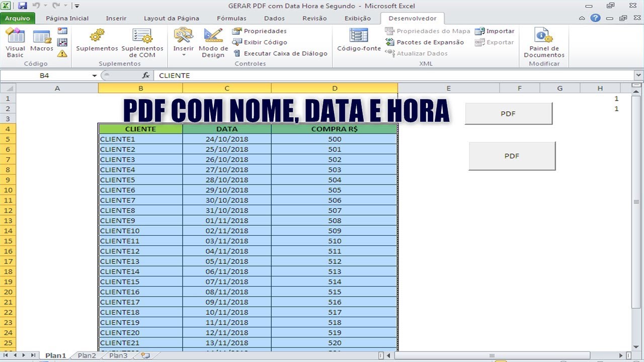This screenshot has width=644, height=362.
Task: Go to last sheet navigation arrow
Action: click(x=33, y=355)
